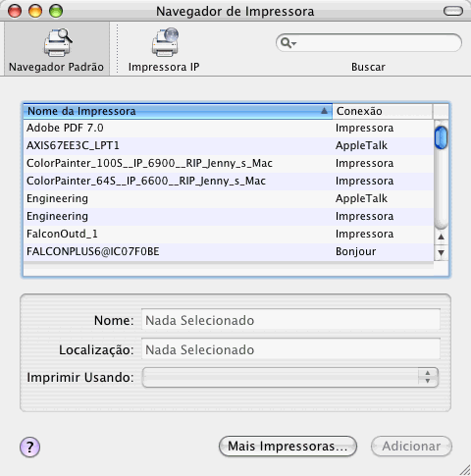Open the Imprimir Usando dropdown
Screen dimensions: 471x476
click(x=290, y=377)
